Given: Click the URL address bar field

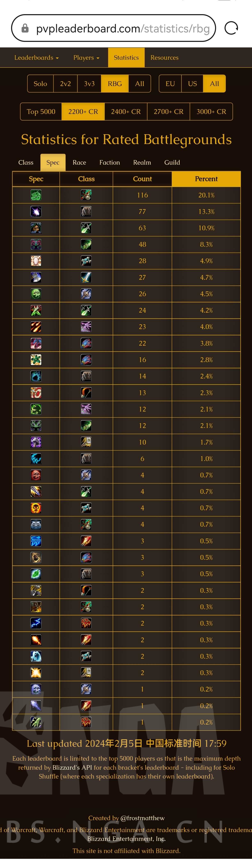Looking at the screenshot, I should point(123,28).
